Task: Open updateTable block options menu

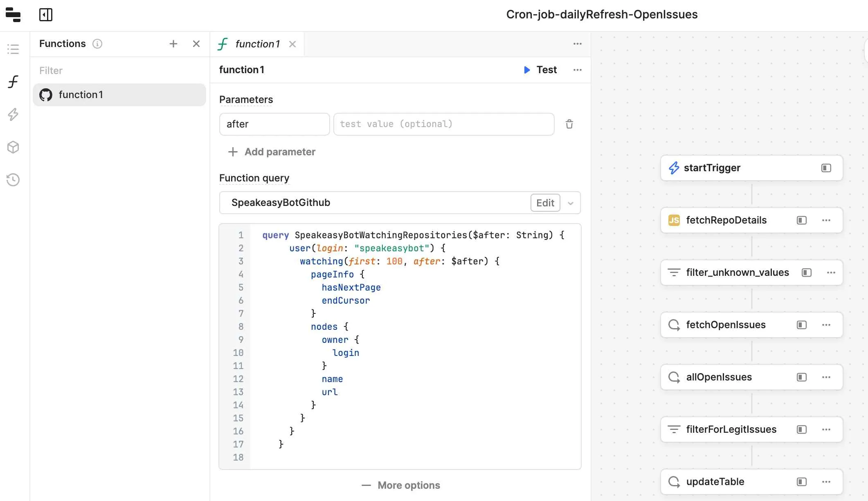Action: tap(826, 482)
